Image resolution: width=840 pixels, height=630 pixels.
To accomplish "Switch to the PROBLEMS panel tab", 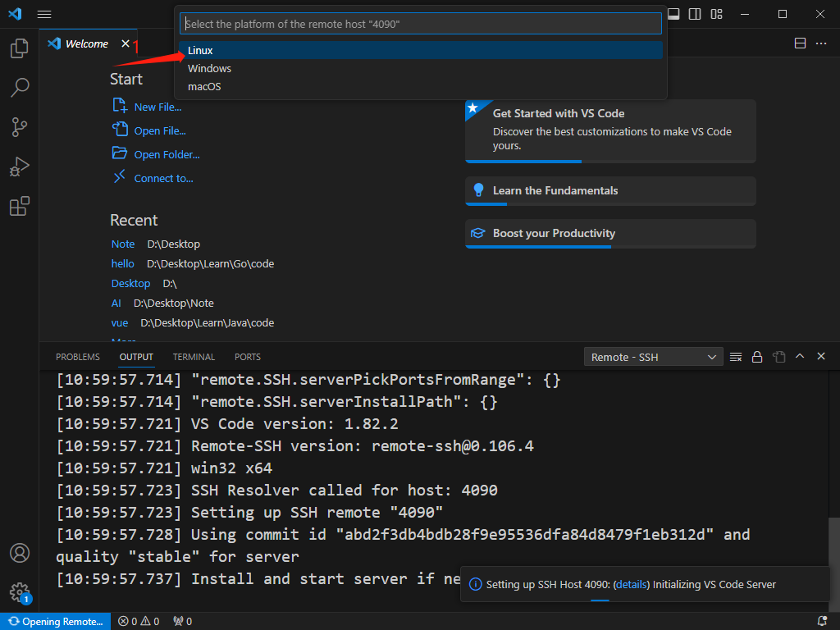I will (x=78, y=357).
